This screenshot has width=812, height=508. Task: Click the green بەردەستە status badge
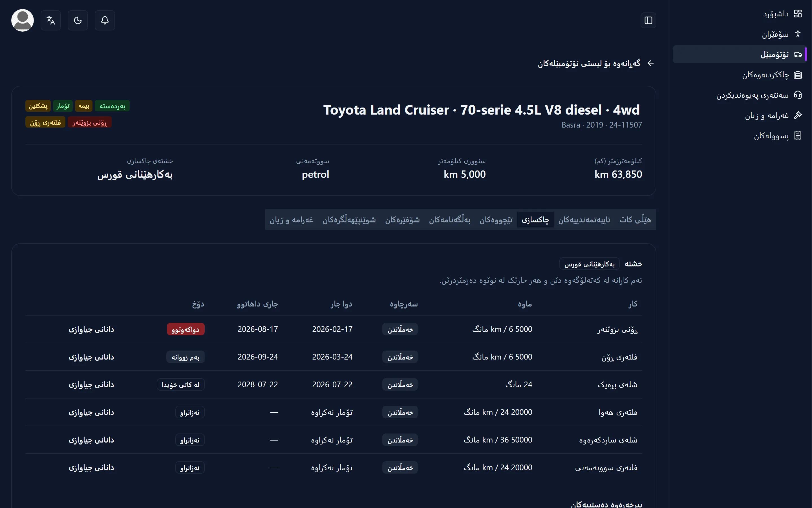tap(112, 106)
